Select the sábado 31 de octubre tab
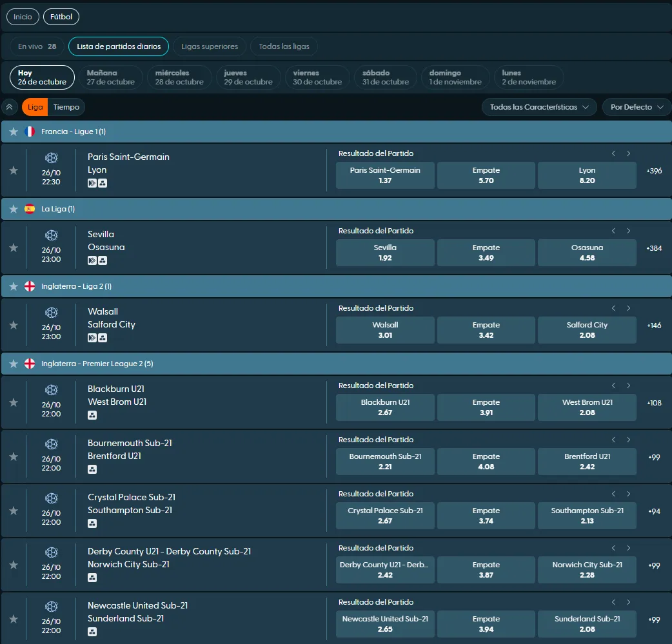 click(x=385, y=77)
